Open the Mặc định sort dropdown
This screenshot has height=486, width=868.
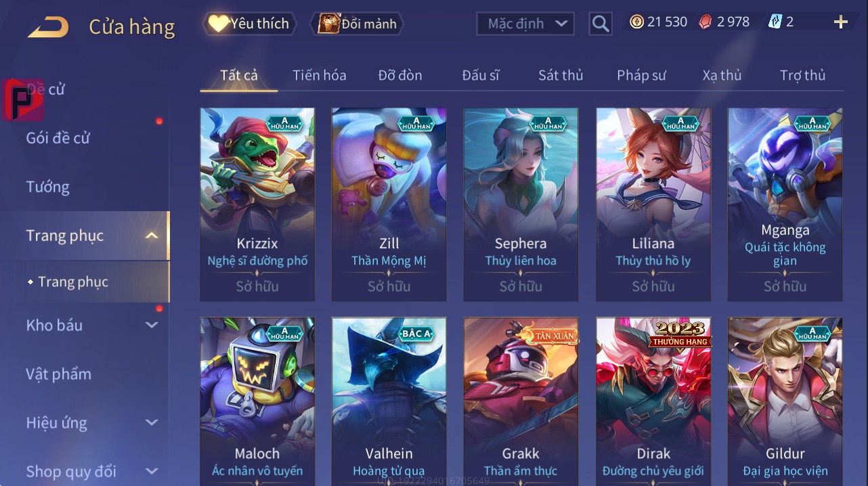coord(525,24)
